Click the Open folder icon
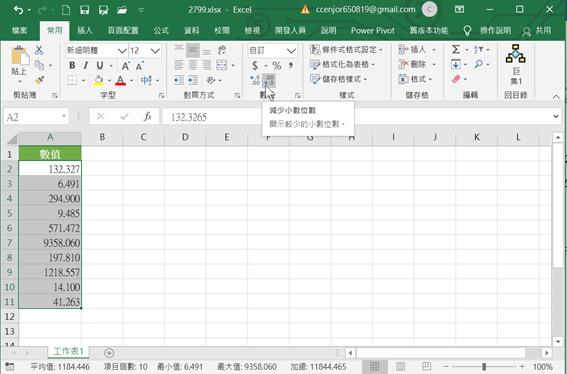The width and height of the screenshot is (567, 374). coord(122,10)
